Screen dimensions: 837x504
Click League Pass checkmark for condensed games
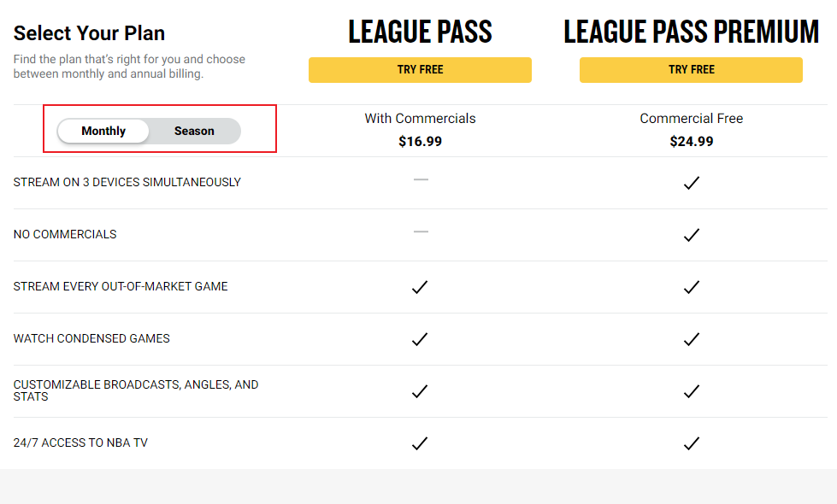[420, 339]
